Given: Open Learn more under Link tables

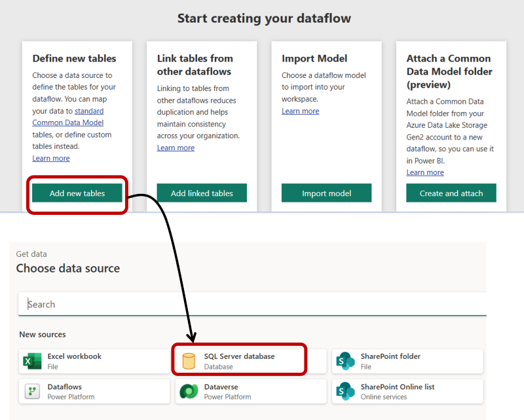Looking at the screenshot, I should point(176,147).
